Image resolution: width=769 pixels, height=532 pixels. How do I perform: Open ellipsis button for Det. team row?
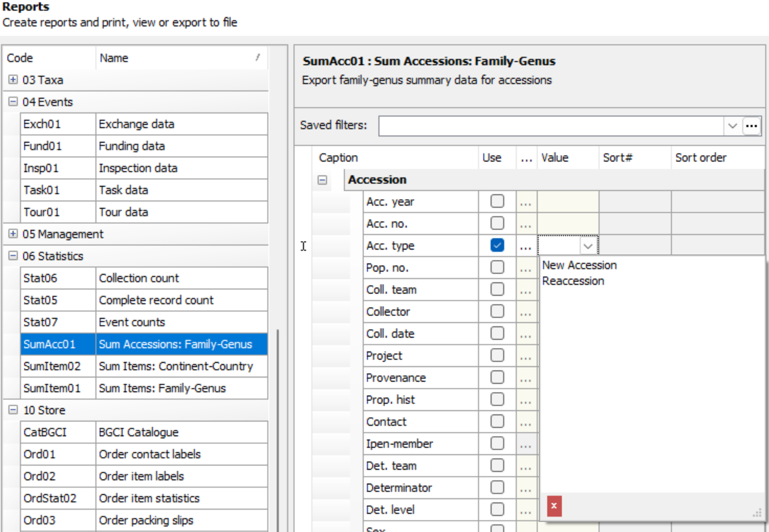526,466
